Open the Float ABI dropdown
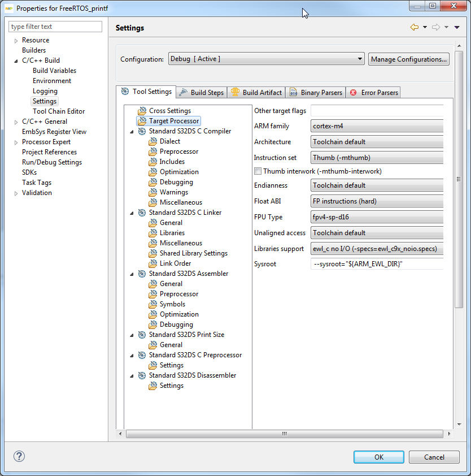471x476 pixels. [377, 201]
